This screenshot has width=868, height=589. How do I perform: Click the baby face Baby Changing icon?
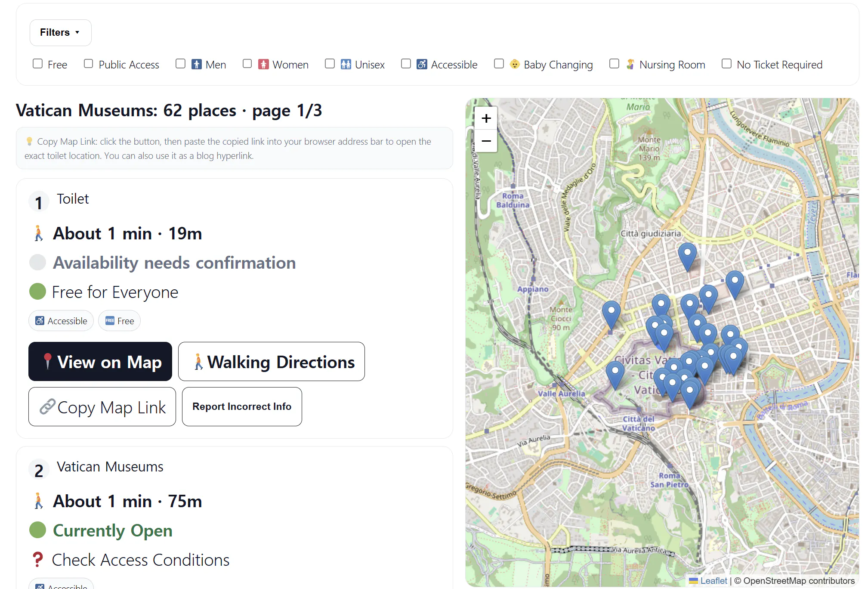coord(515,64)
